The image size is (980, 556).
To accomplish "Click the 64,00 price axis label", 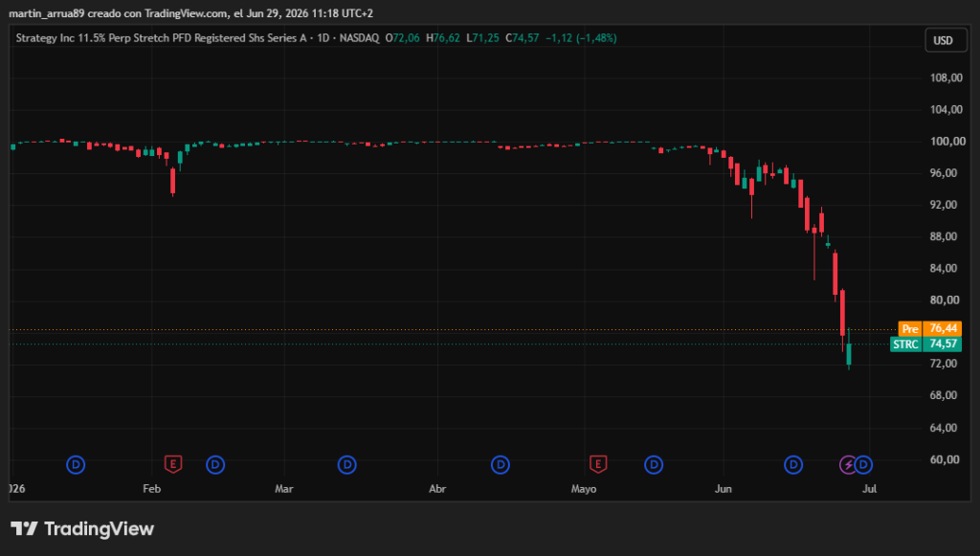I will (944, 428).
